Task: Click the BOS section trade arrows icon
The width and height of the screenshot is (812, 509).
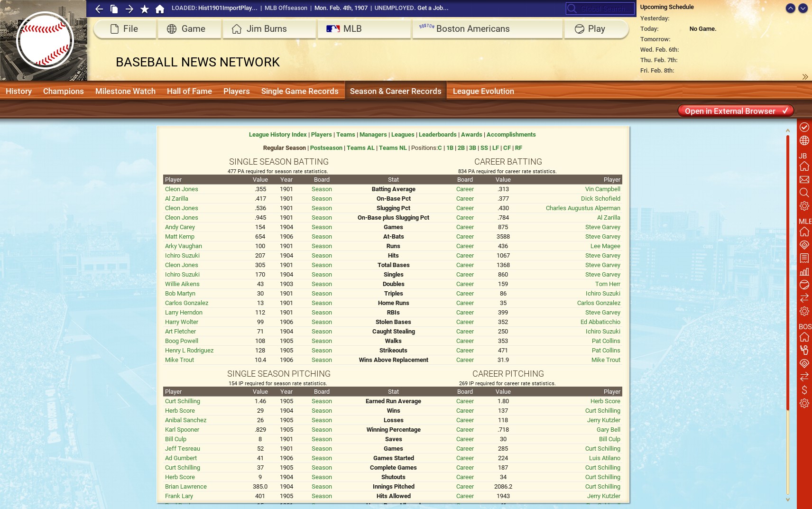Action: 804,377
